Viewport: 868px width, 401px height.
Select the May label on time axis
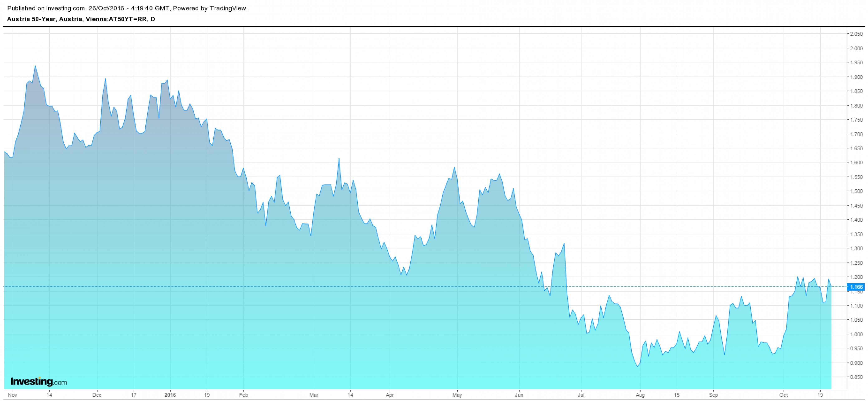[457, 395]
